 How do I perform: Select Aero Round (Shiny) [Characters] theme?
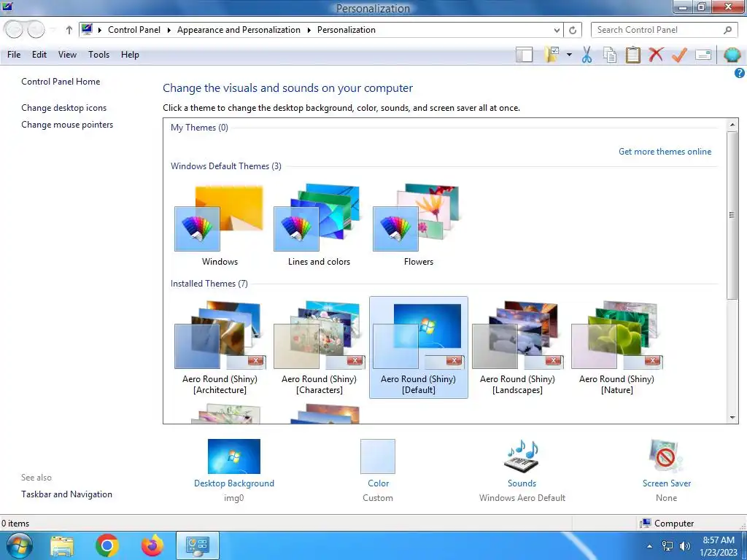tap(319, 348)
